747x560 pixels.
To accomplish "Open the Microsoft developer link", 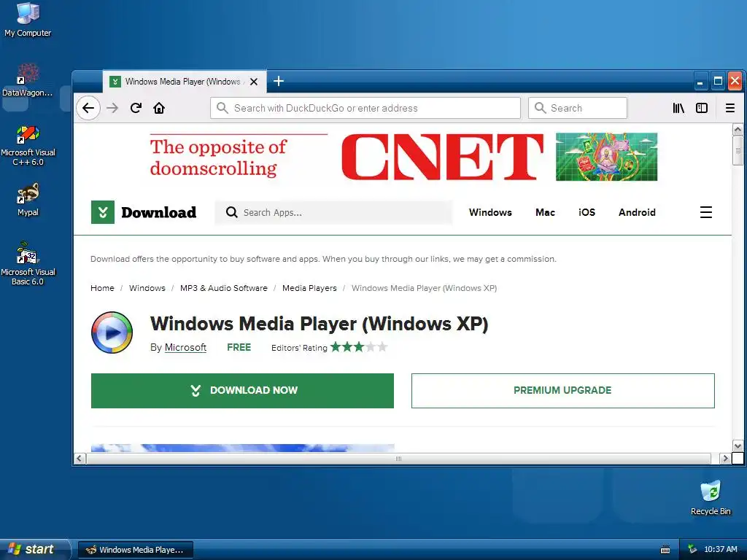I will (x=185, y=348).
